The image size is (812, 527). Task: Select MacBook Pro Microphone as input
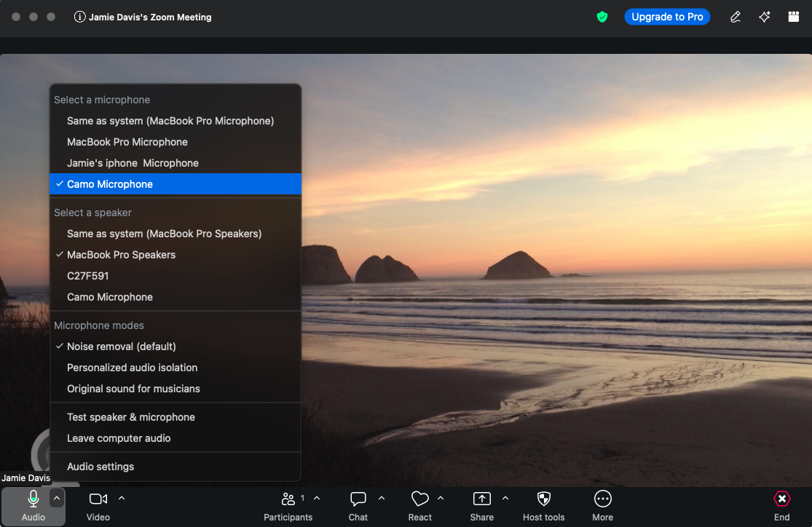(127, 142)
